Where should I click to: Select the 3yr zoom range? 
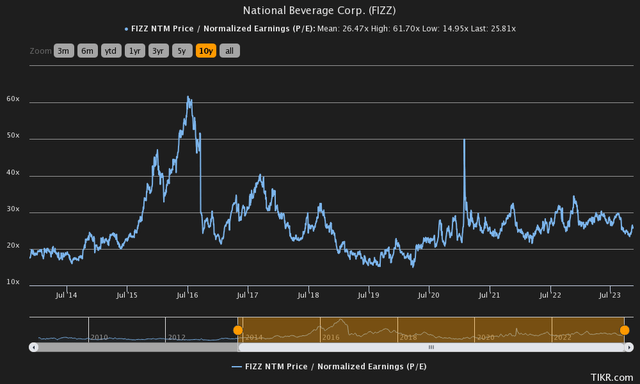click(158, 51)
